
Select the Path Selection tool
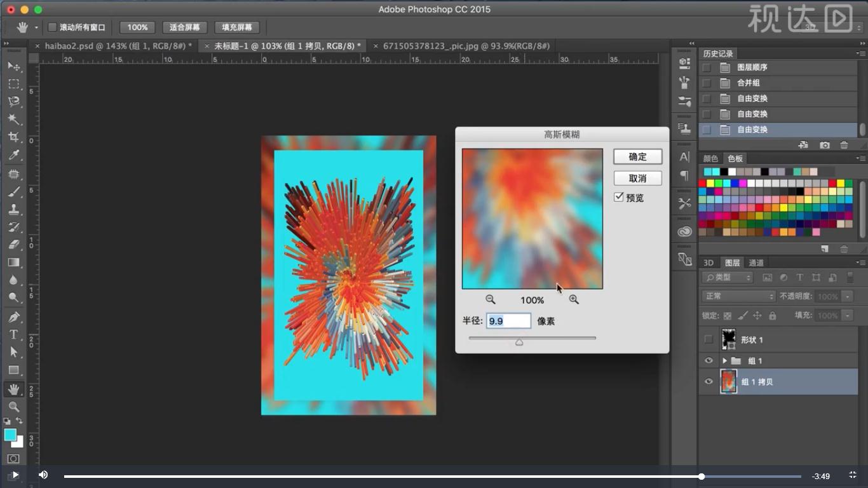13,352
